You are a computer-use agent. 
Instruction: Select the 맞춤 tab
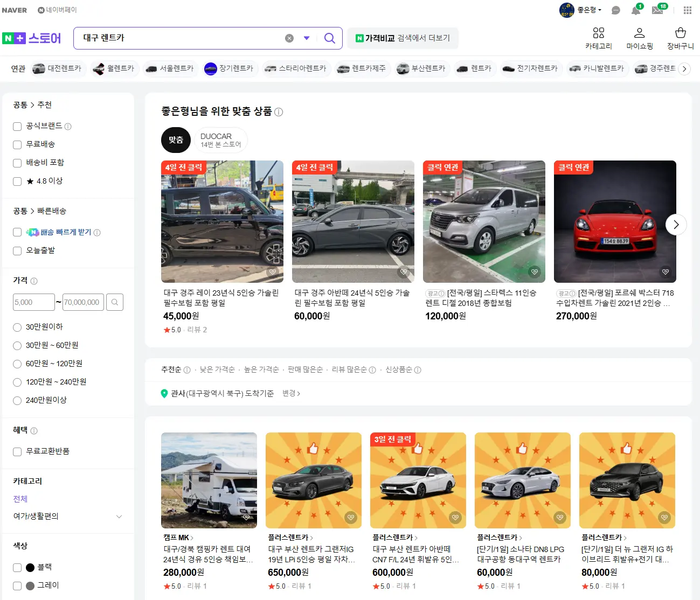176,140
